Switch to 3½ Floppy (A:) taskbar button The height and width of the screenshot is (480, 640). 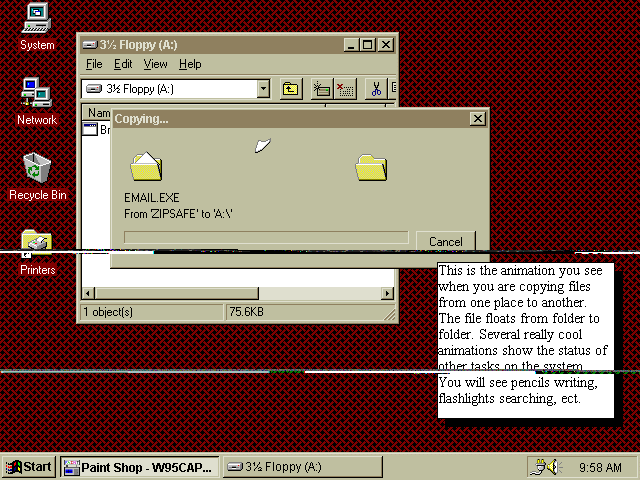point(303,467)
